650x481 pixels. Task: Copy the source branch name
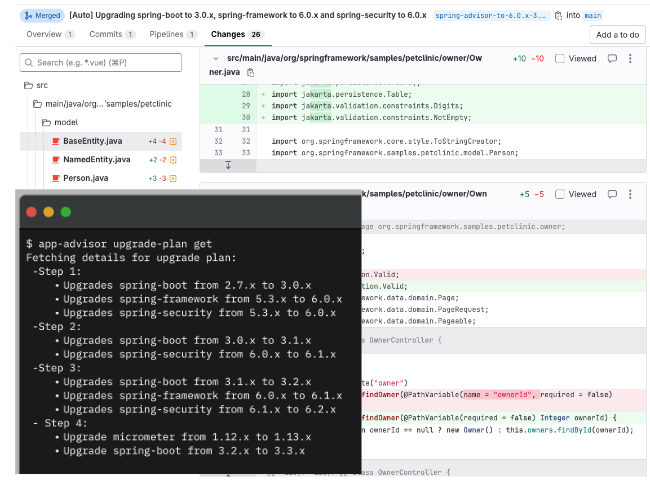(x=558, y=16)
